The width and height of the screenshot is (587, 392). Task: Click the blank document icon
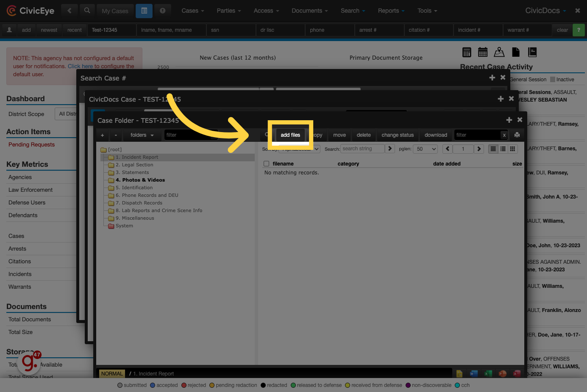[x=516, y=52]
